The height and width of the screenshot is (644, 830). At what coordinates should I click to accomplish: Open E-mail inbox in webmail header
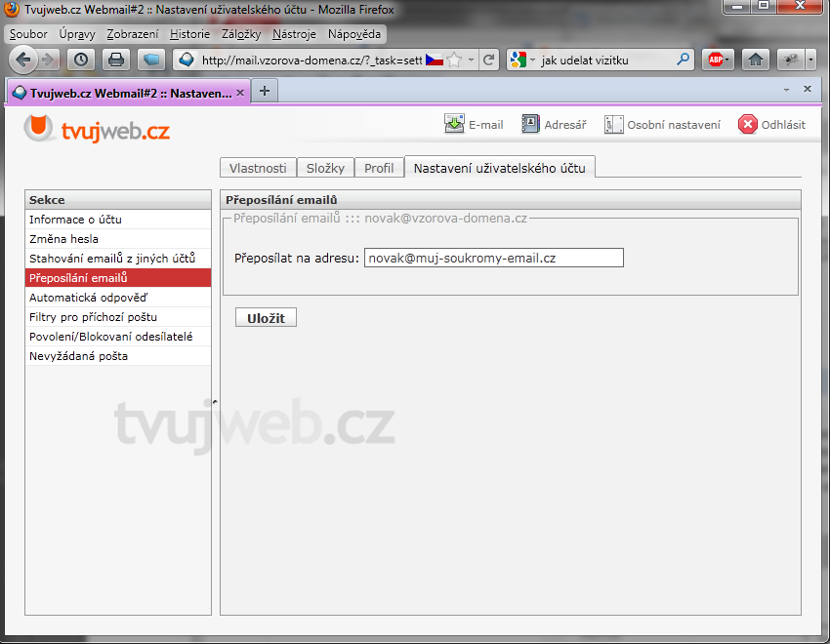474,125
